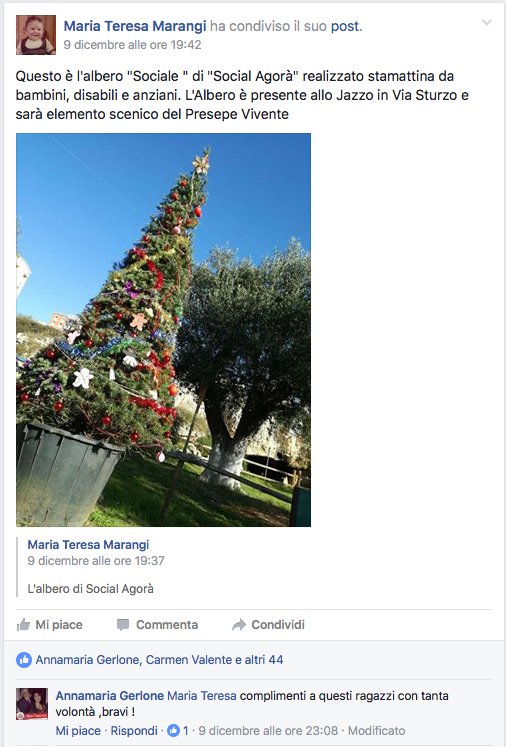Click the Mi piace thumbs-up icon
The image size is (506, 747).
click(23, 625)
